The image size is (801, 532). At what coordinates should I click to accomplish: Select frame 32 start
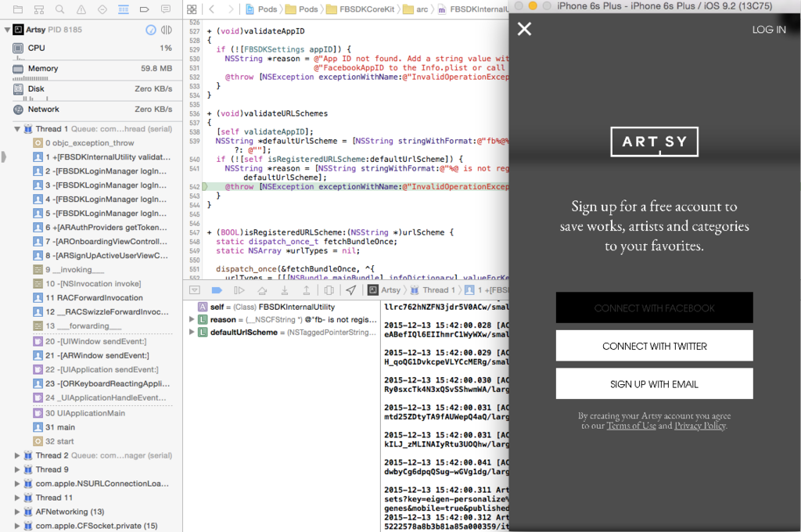(x=54, y=441)
